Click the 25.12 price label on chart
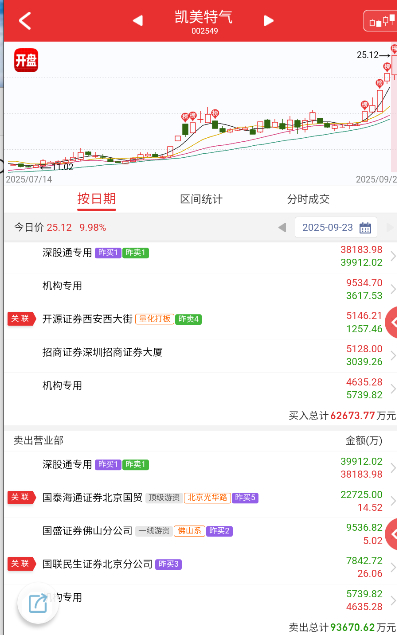Viewport: 397px width, 635px height. click(x=367, y=55)
